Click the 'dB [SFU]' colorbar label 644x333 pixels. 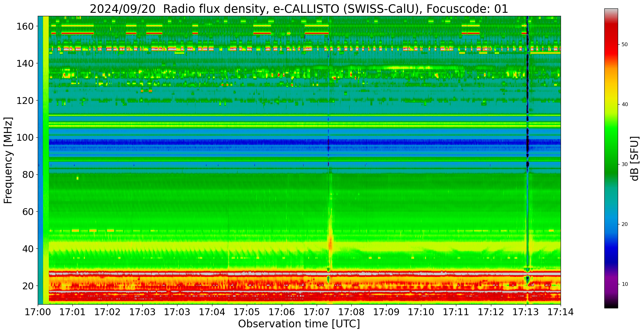click(x=635, y=159)
